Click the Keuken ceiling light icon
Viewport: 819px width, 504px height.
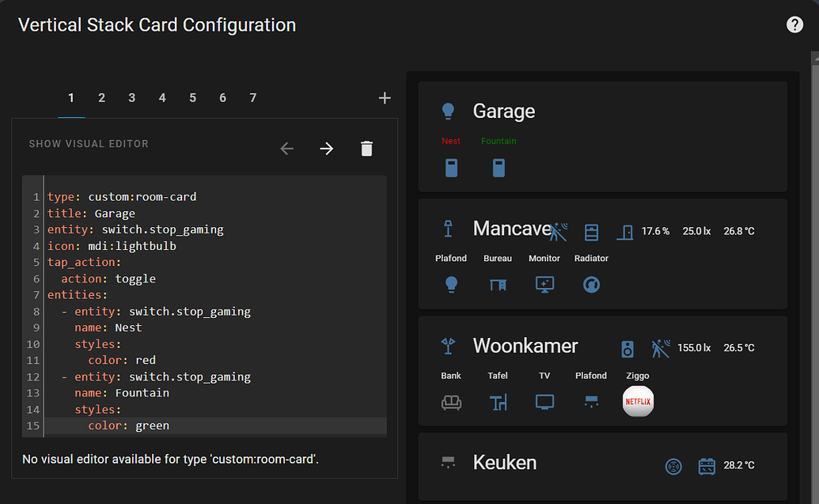click(x=448, y=462)
